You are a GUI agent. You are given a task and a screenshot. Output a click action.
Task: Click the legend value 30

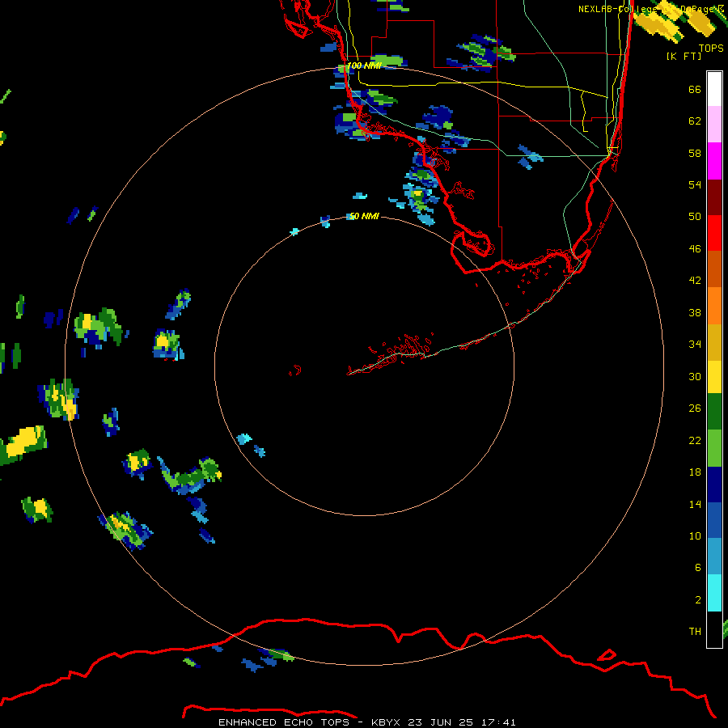(x=695, y=376)
